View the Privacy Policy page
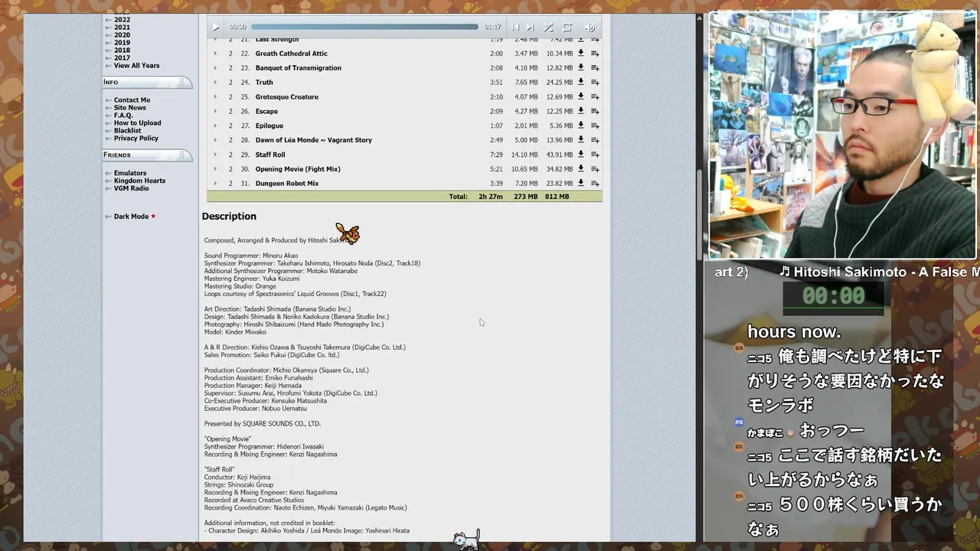 pos(136,139)
